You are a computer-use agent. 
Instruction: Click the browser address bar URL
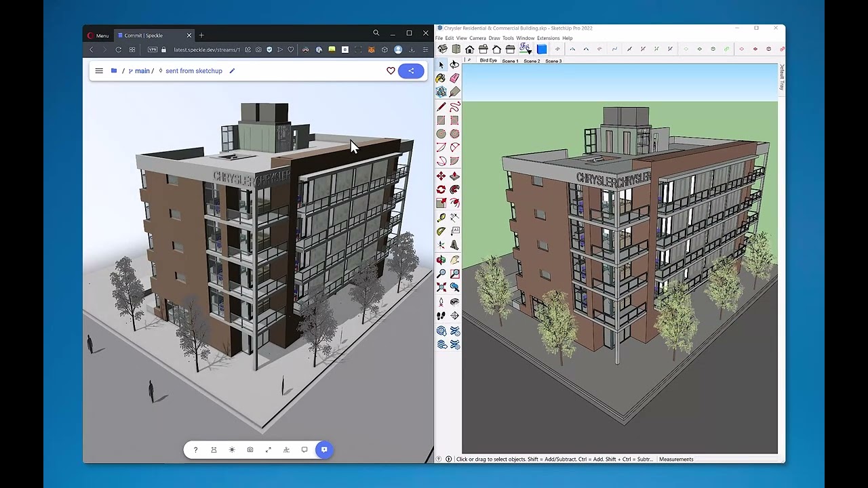pos(206,49)
